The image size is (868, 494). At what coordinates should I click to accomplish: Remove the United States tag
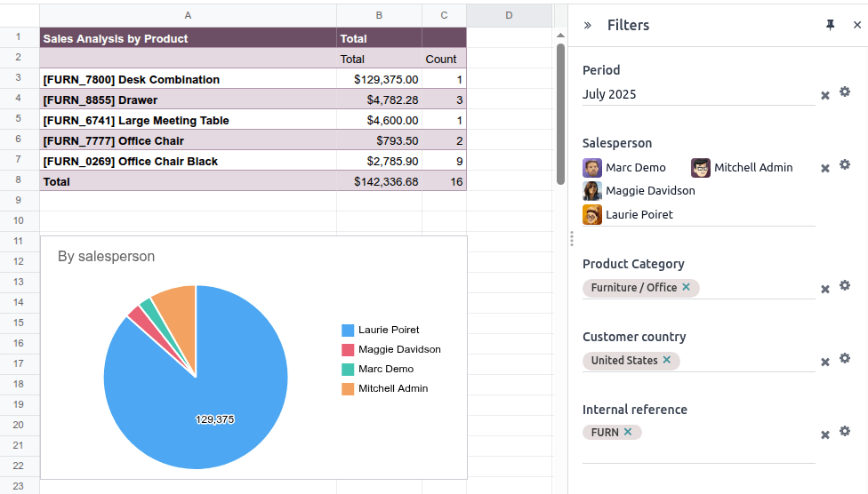(x=666, y=361)
